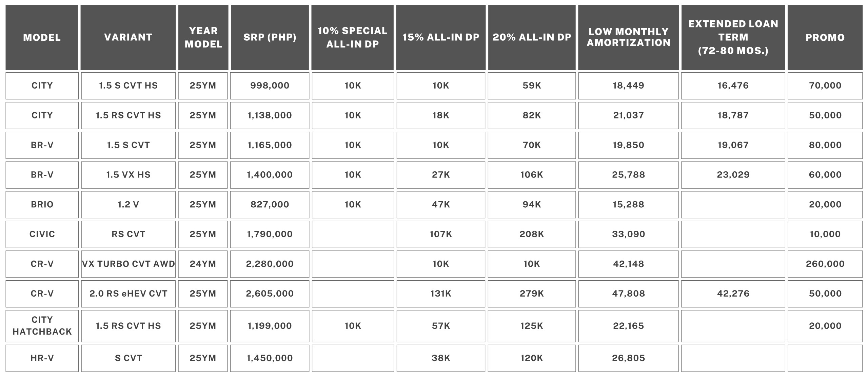Select the VARIANT column header
Screen dimensions: 868x376
[128, 37]
